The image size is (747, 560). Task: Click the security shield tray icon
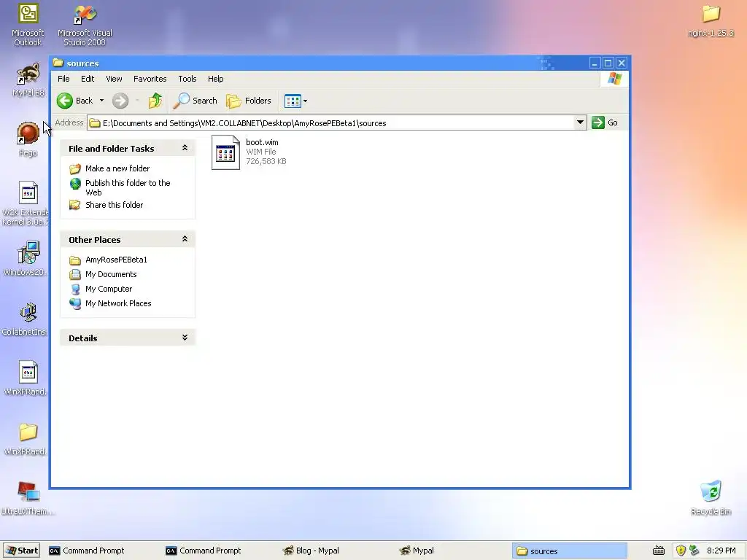681,551
